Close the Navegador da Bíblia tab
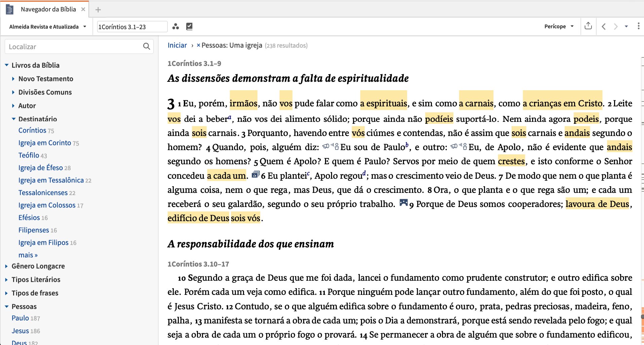644x345 pixels. 83,9
